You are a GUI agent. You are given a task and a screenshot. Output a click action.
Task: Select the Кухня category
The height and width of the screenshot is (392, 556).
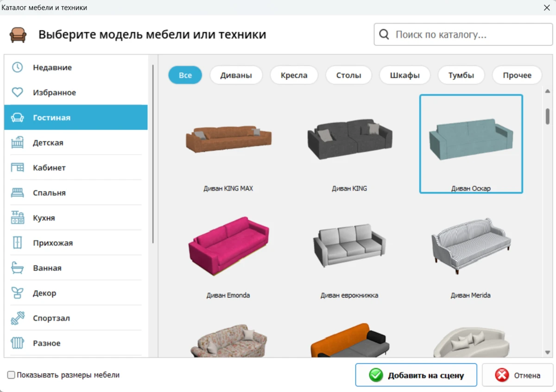pos(76,218)
